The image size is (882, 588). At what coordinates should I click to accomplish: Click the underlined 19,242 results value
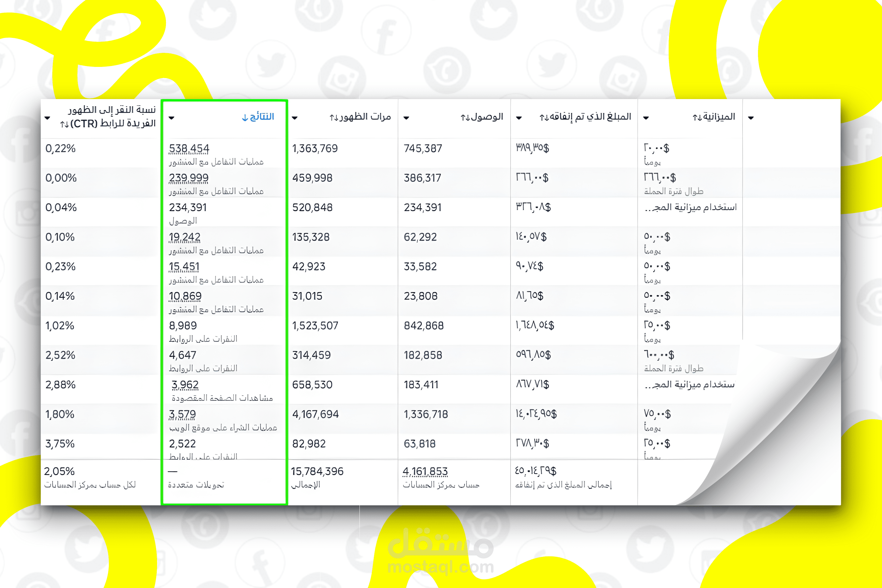185,237
